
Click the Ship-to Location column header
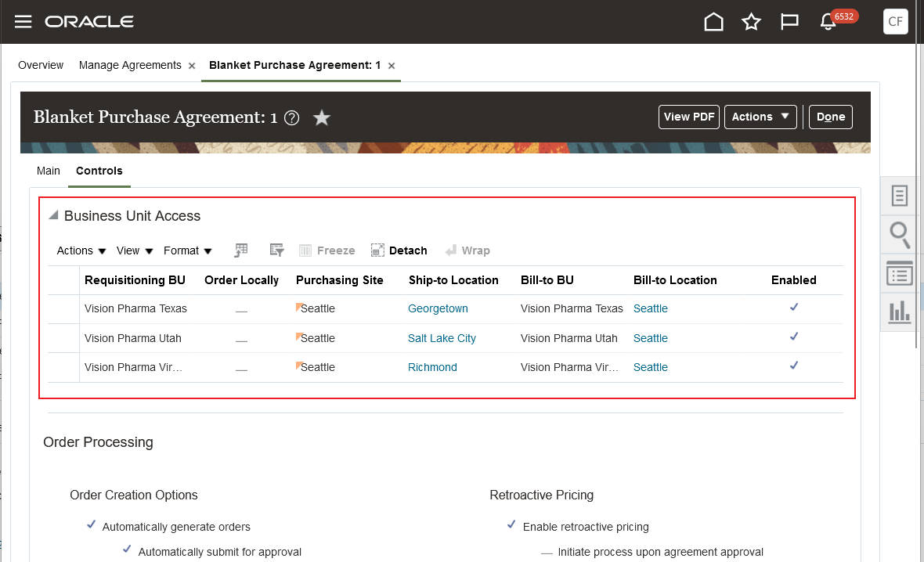[453, 280]
